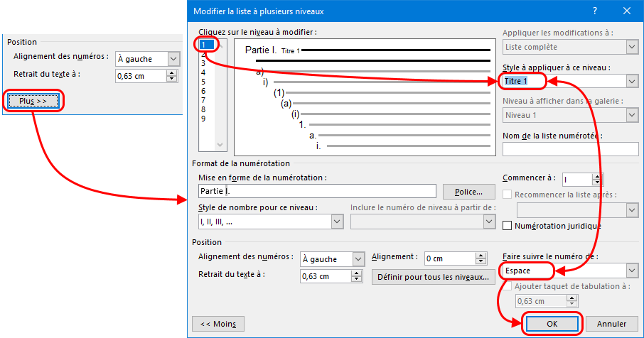This screenshot has width=644, height=338.
Task: Click the help question mark icon
Action: tap(594, 11)
